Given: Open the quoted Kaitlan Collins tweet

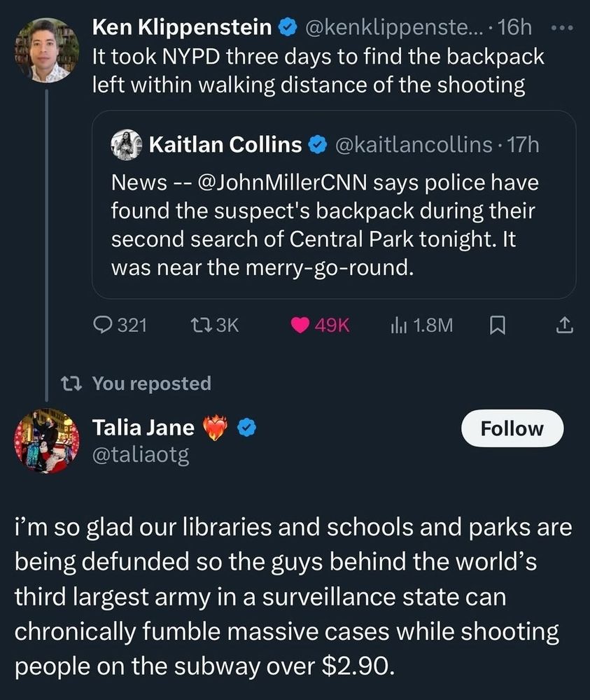Looking at the screenshot, I should [x=333, y=224].
